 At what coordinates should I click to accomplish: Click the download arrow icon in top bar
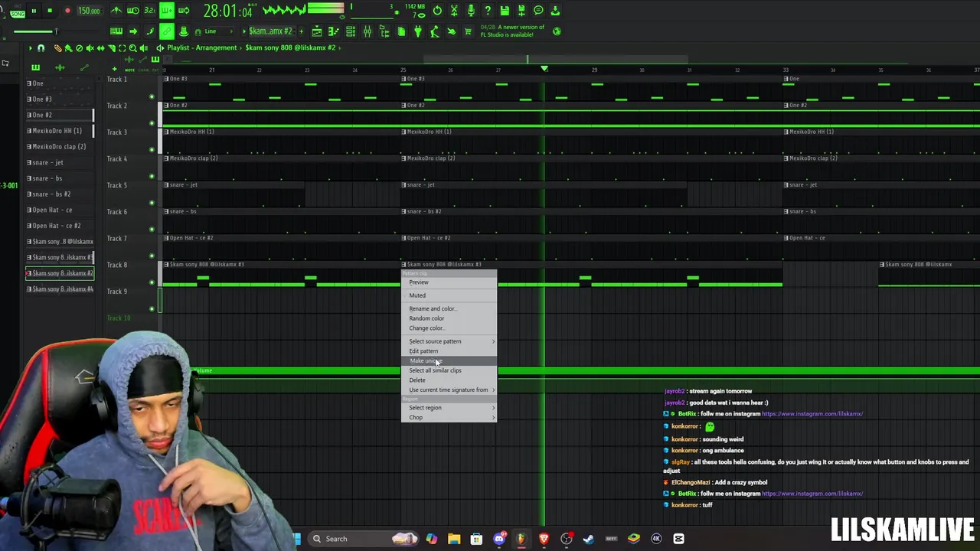(x=555, y=11)
